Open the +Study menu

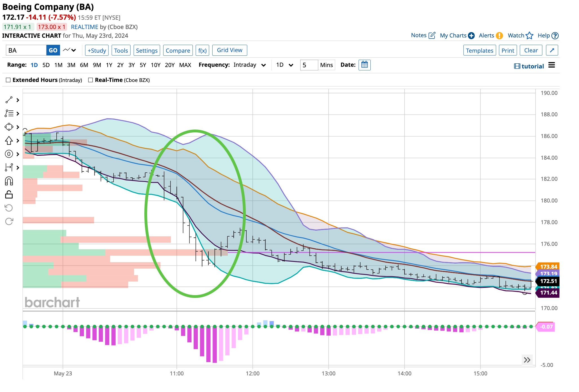97,50
